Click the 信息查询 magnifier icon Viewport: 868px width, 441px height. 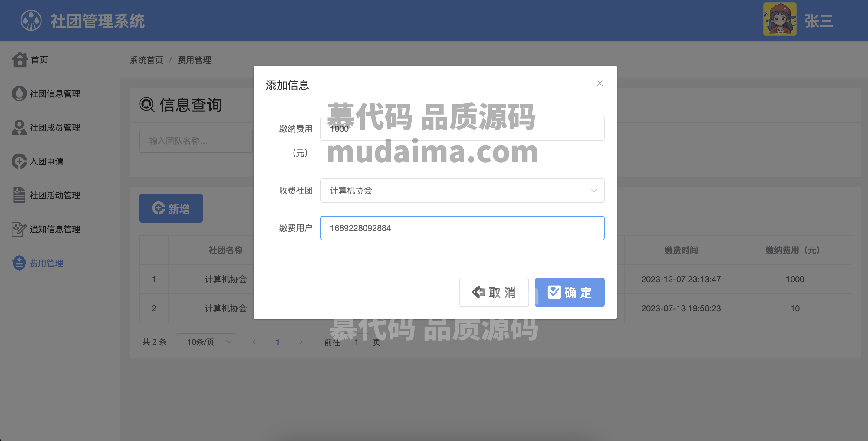coord(147,104)
